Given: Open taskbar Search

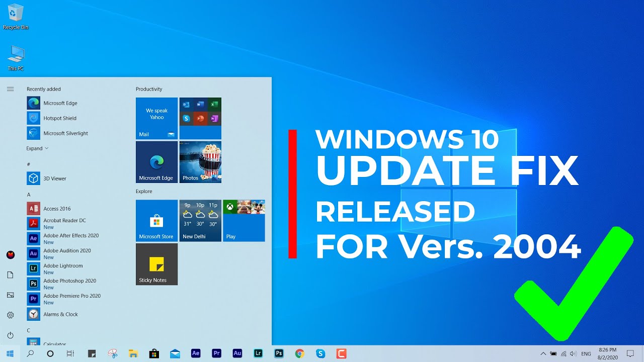Looking at the screenshot, I should coord(30,353).
